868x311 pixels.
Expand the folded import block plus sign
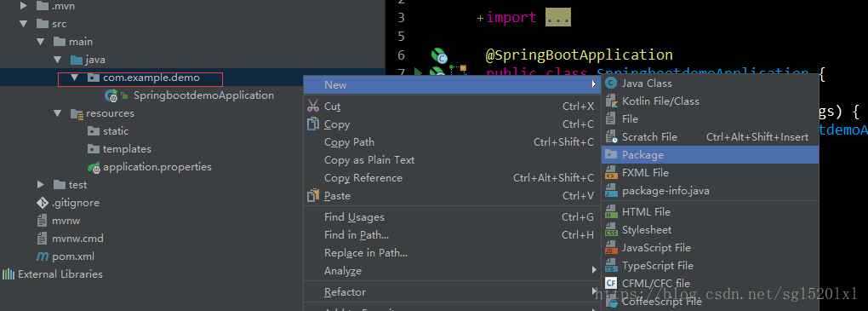pos(480,18)
